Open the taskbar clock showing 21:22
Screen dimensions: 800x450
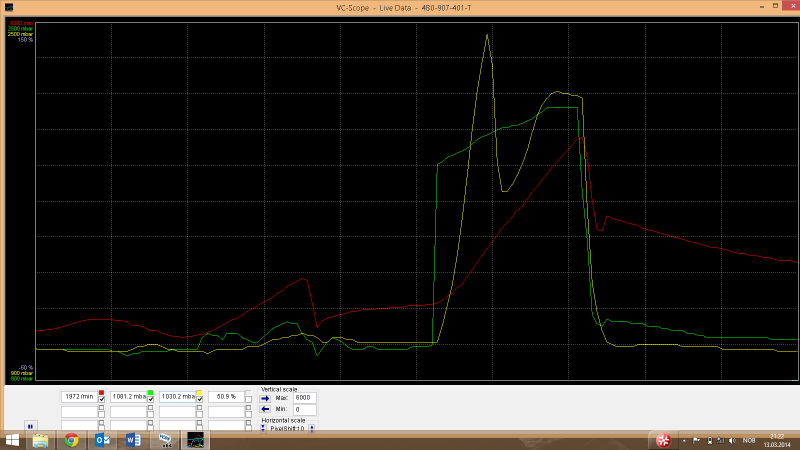(777, 441)
